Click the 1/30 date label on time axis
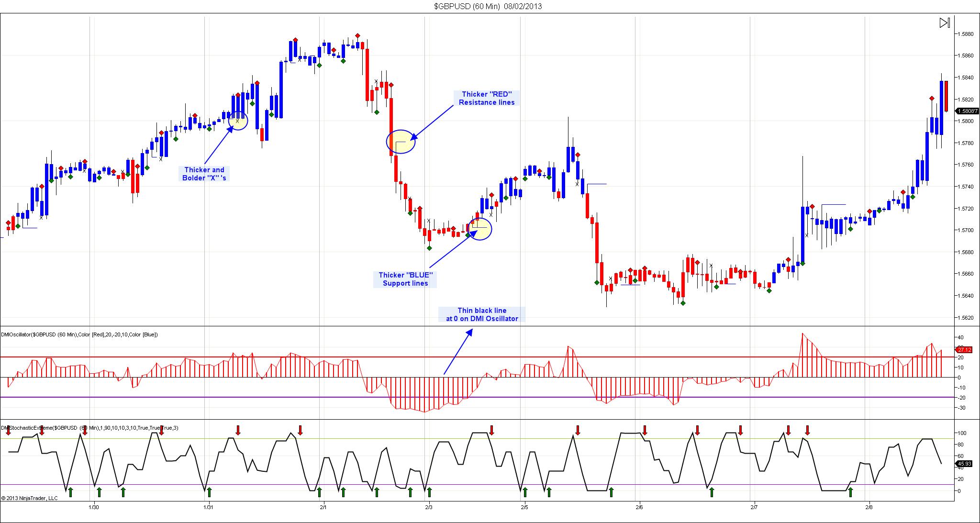Screen dimensions: 980x523 coord(94,507)
